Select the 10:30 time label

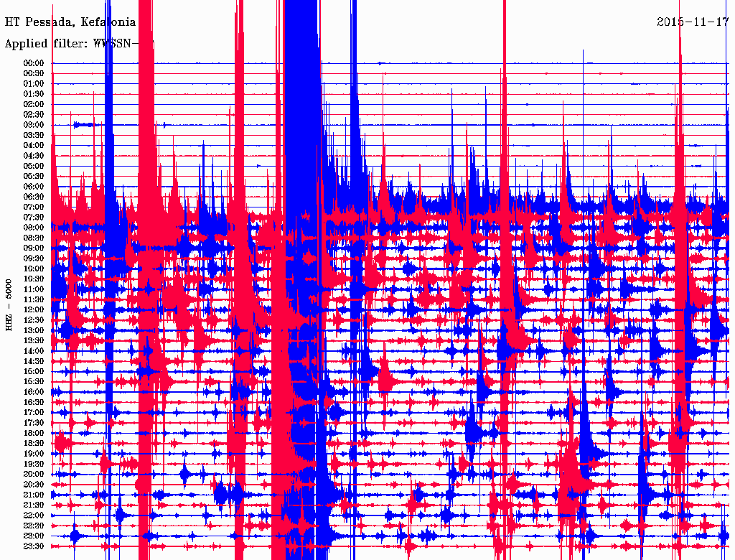(34, 279)
